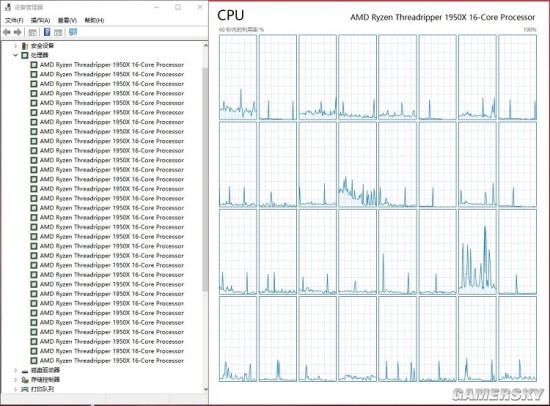
Task: Expand the 安全设备 security devices node
Action: (x=15, y=46)
